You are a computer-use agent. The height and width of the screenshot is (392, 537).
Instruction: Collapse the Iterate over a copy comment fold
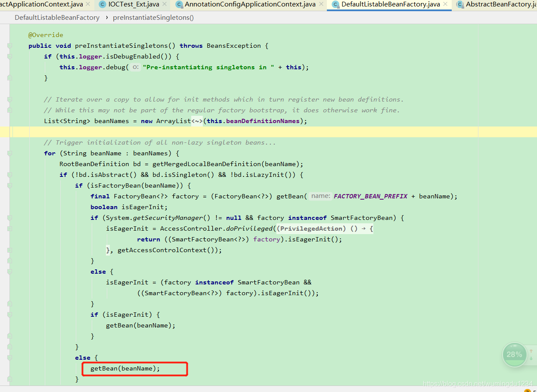[x=9, y=99]
